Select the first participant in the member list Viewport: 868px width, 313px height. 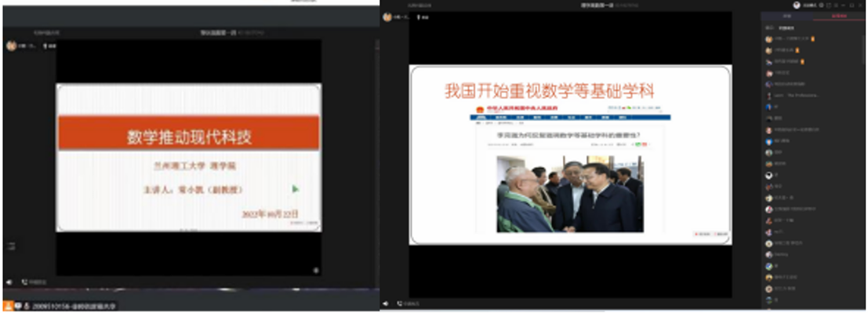click(812, 39)
